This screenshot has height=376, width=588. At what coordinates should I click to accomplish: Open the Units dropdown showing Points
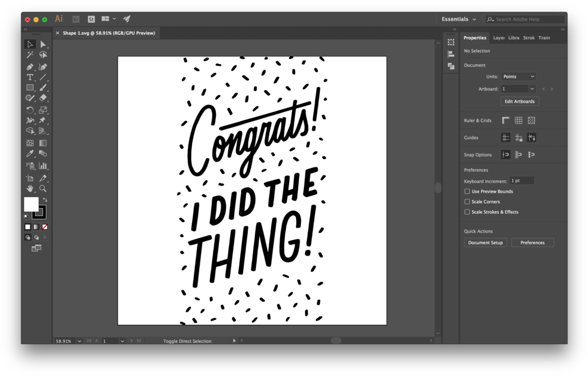click(518, 77)
